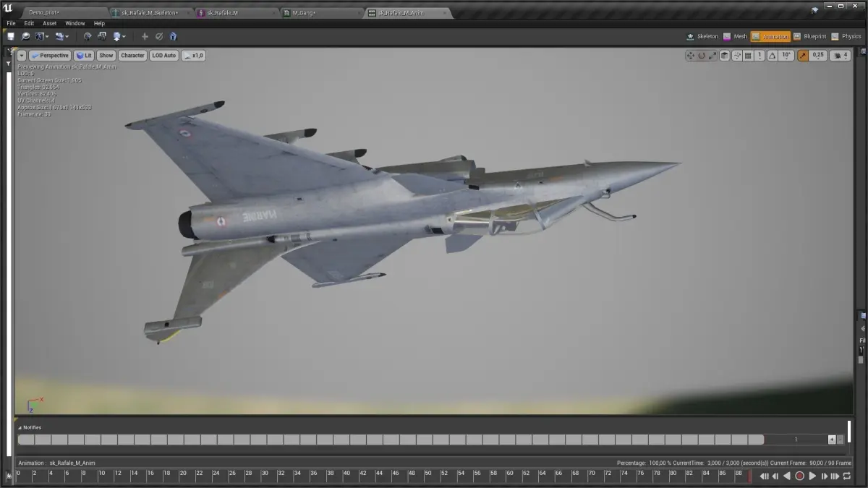This screenshot has width=868, height=488.
Task: Select the scale gizmo mode icon
Action: point(712,55)
